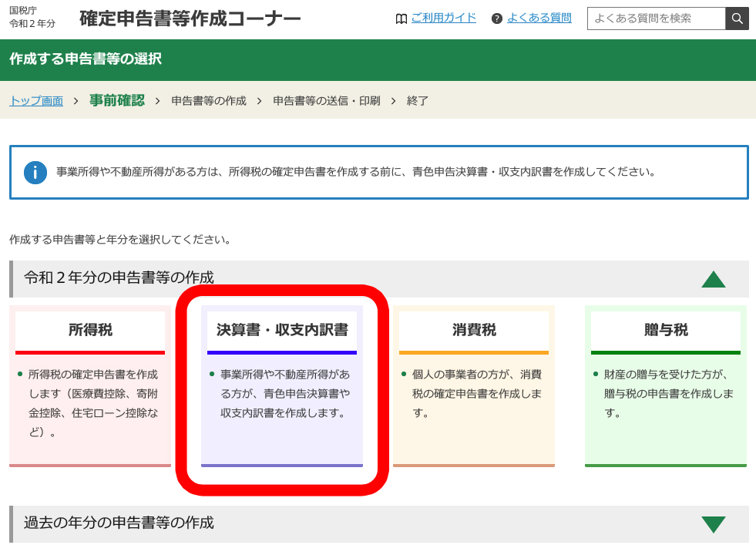Select the 所得税 card
Viewport: 756px width, 545px height.
[x=90, y=386]
